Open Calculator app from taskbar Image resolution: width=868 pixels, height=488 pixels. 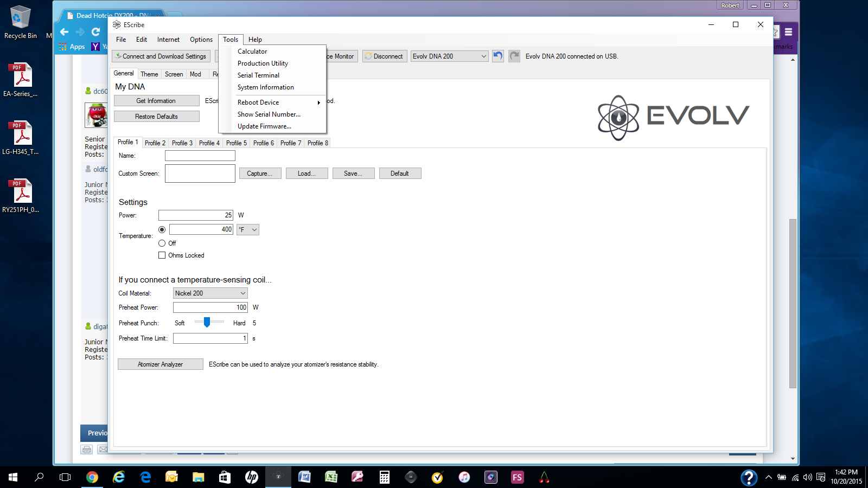click(x=384, y=477)
